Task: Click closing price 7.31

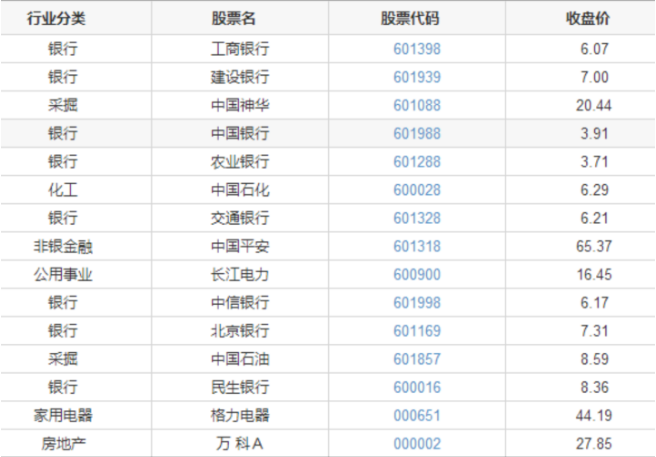Action: [x=594, y=331]
